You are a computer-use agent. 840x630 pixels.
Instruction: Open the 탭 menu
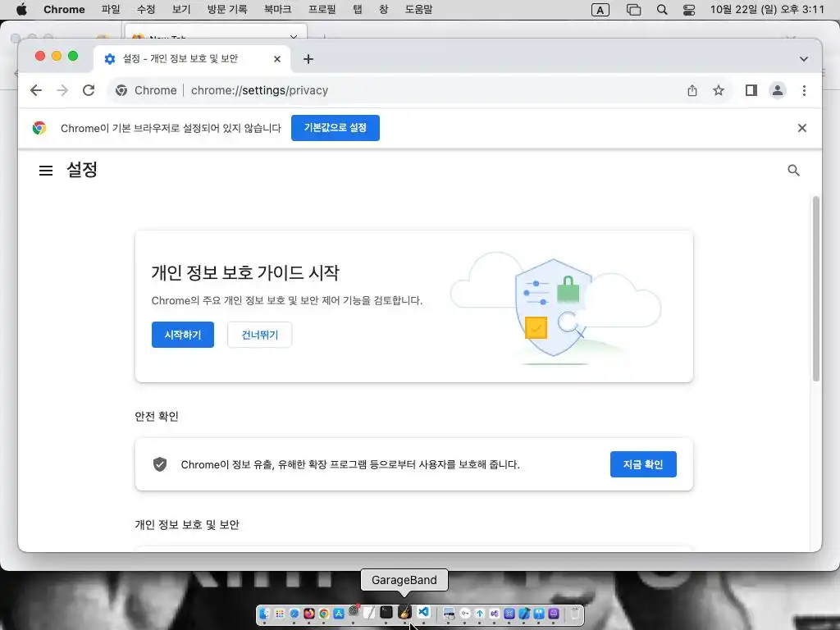pyautogui.click(x=358, y=10)
